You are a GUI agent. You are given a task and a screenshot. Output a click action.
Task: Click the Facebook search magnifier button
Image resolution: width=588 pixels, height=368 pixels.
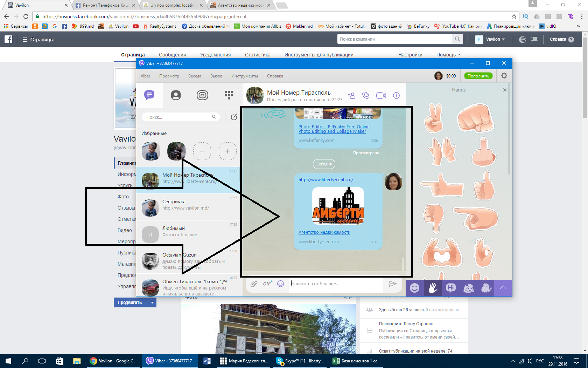point(457,39)
